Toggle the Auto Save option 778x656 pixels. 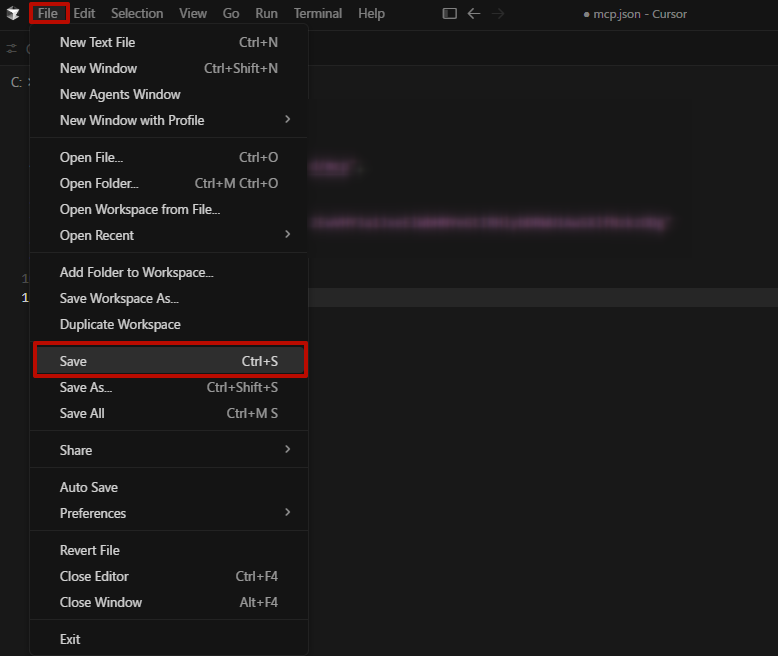pyautogui.click(x=89, y=487)
